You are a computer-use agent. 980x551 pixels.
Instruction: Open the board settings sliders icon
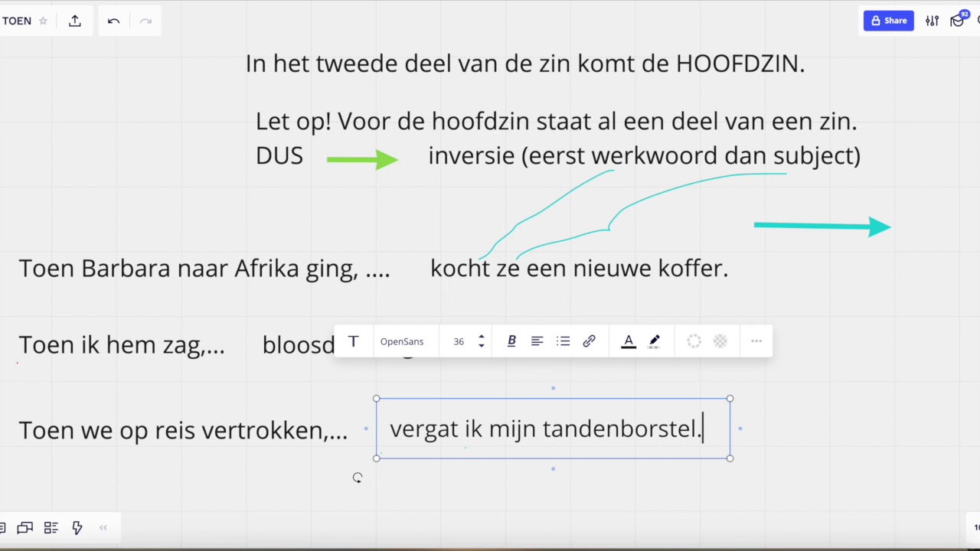click(x=932, y=21)
